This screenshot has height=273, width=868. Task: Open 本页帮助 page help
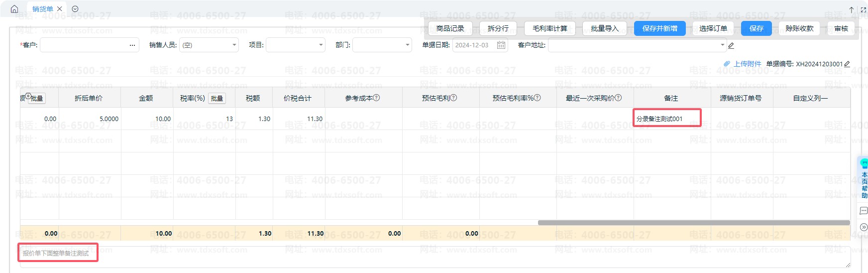point(864,185)
